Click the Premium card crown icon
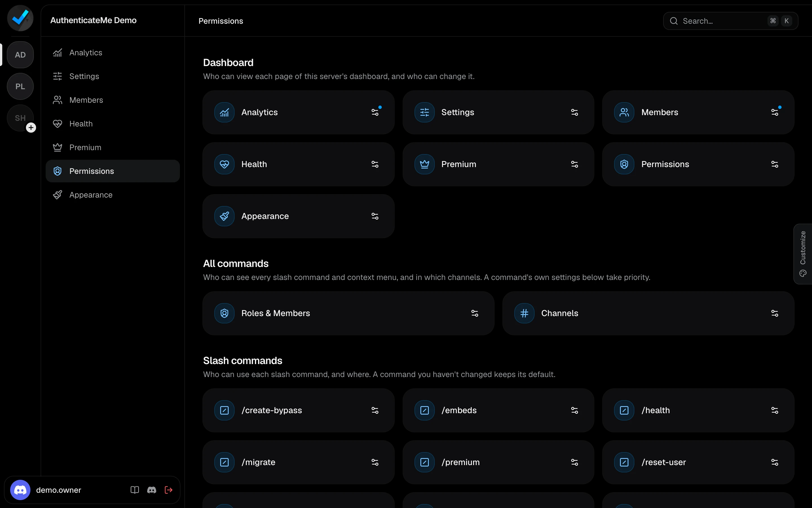 pyautogui.click(x=424, y=164)
